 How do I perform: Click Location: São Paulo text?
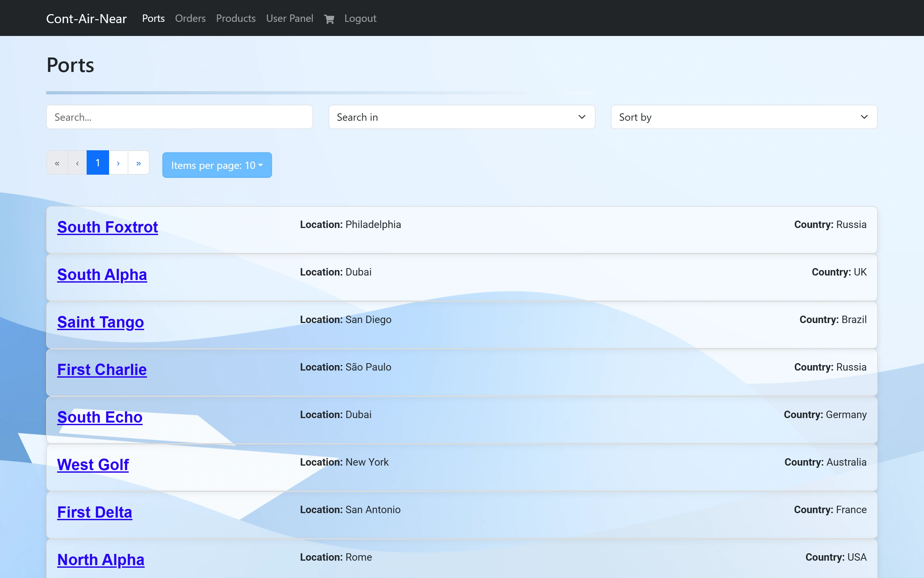pos(346,367)
